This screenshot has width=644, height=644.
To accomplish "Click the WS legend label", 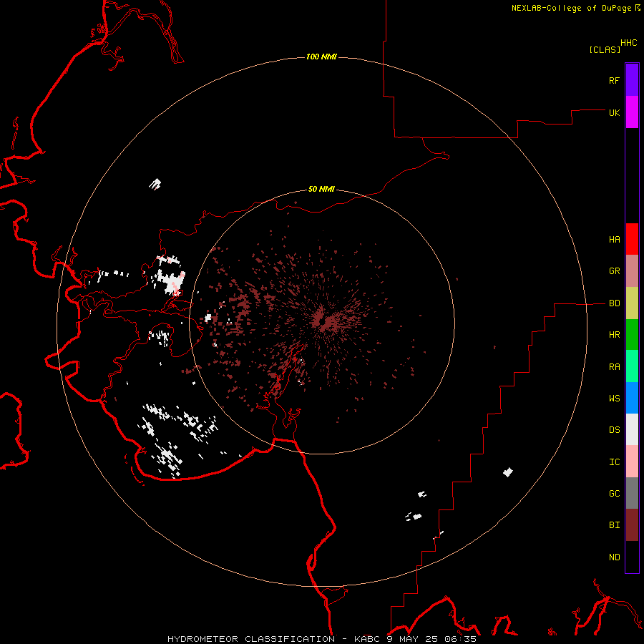I will pyautogui.click(x=614, y=398).
